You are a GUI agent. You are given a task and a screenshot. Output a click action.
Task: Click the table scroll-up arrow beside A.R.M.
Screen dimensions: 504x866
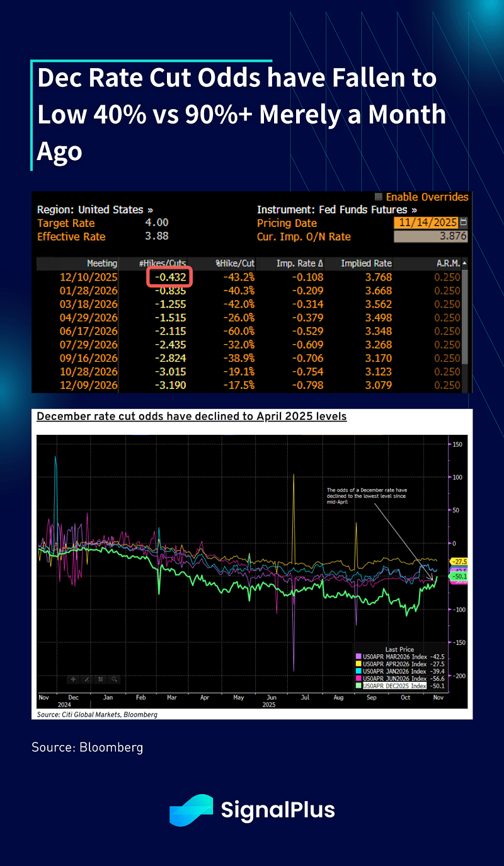pos(465,263)
